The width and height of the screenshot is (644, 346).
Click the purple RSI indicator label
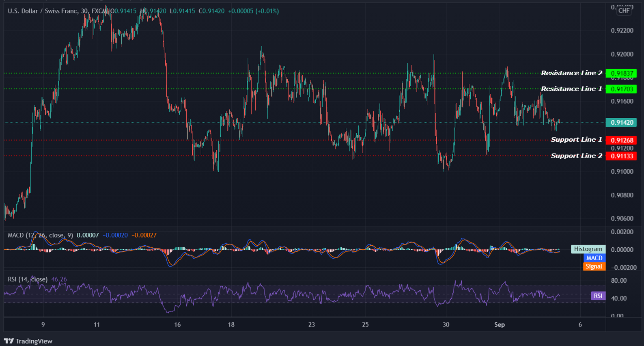click(598, 296)
